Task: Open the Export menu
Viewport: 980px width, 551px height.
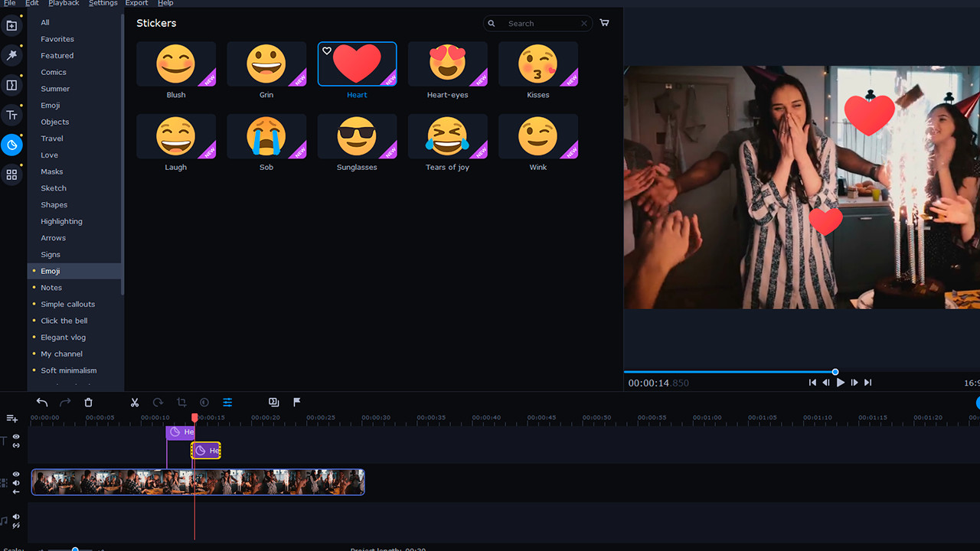Action: click(136, 3)
